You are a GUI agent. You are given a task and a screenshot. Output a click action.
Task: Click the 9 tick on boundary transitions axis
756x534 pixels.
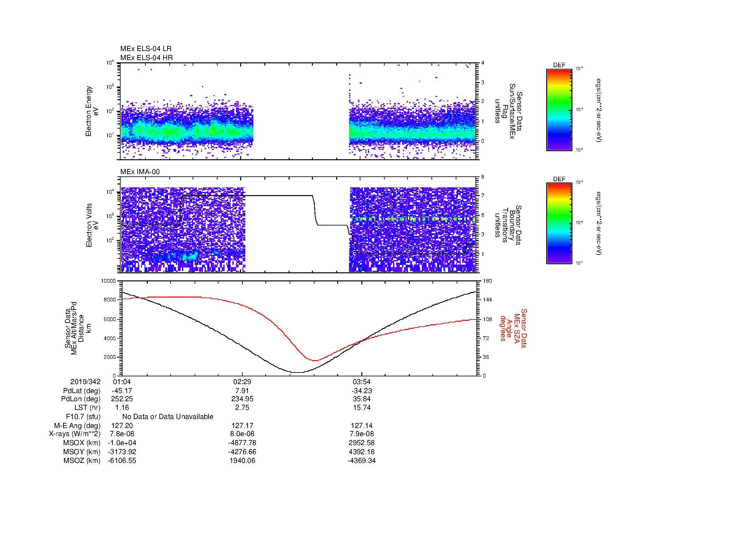483,177
